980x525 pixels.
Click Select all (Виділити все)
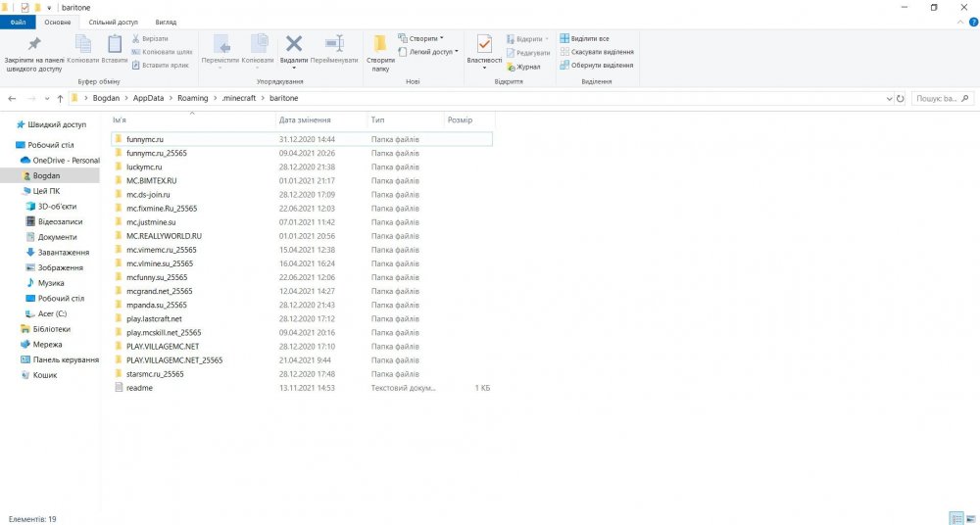[x=584, y=39]
